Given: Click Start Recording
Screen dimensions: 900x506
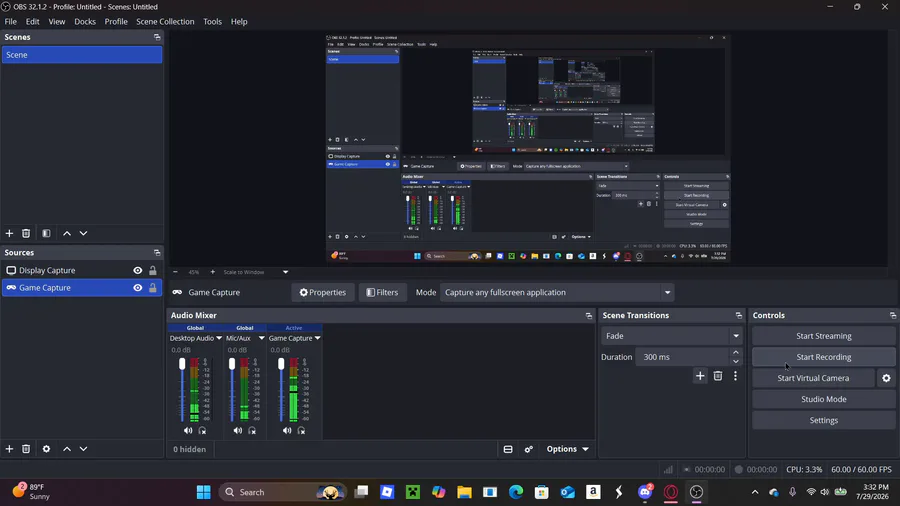Looking at the screenshot, I should [x=824, y=357].
